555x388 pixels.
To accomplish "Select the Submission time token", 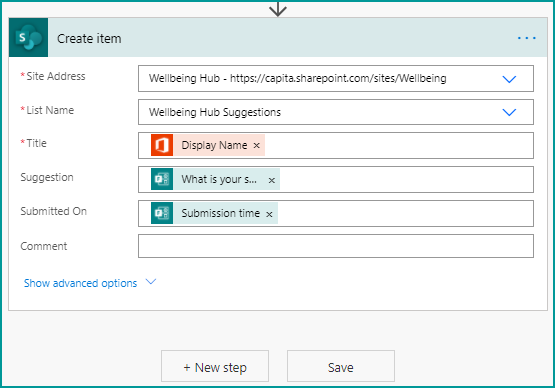I will (x=221, y=213).
